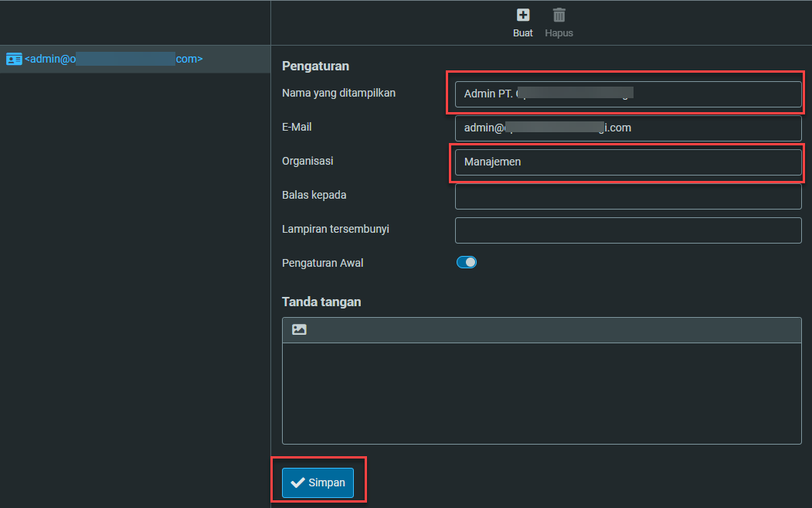Click into the E-Mail address field
Image resolution: width=812 pixels, height=508 pixels.
tap(627, 128)
